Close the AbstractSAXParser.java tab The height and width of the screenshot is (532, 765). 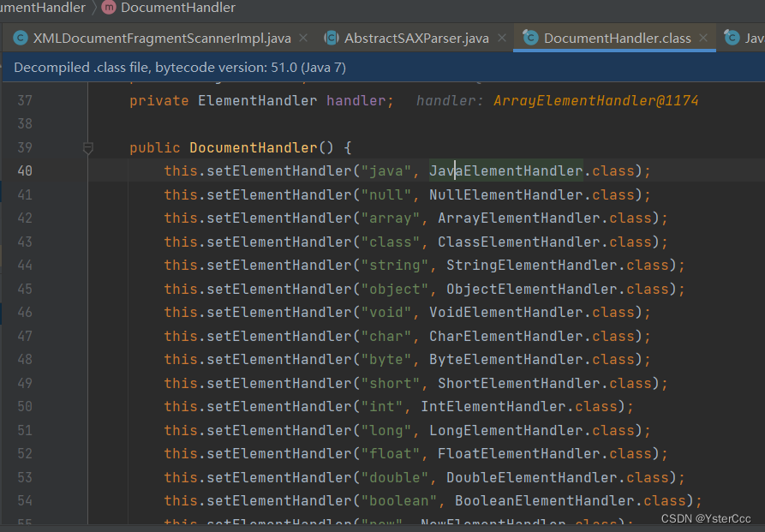coord(501,38)
